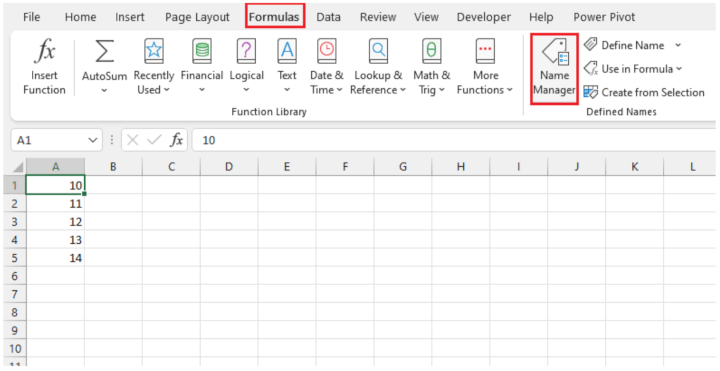Viewport: 720px width, 371px height.
Task: Select cell A3 containing 12
Action: (56, 222)
